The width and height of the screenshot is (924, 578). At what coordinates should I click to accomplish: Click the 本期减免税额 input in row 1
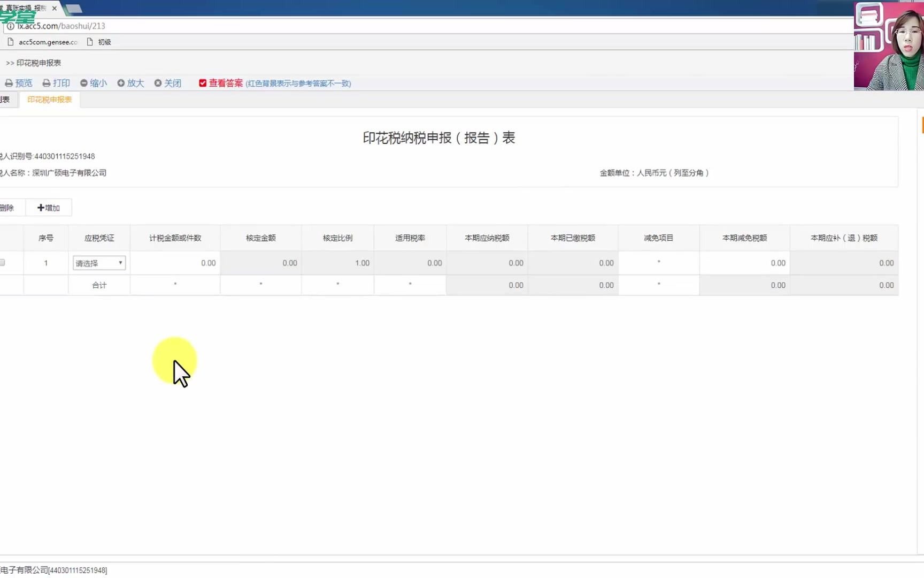point(744,263)
